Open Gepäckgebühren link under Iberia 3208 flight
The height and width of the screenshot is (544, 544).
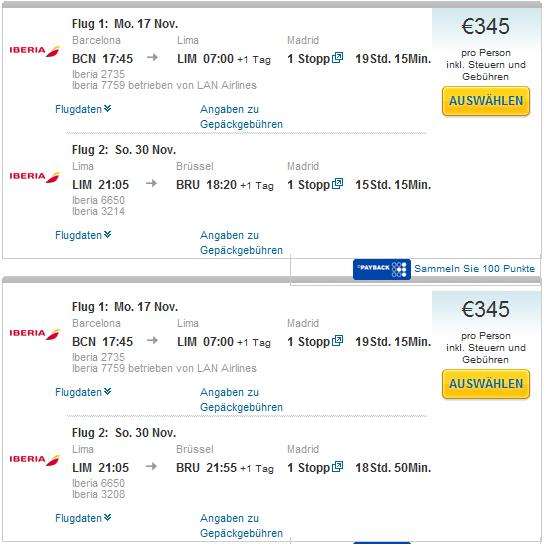click(x=241, y=526)
